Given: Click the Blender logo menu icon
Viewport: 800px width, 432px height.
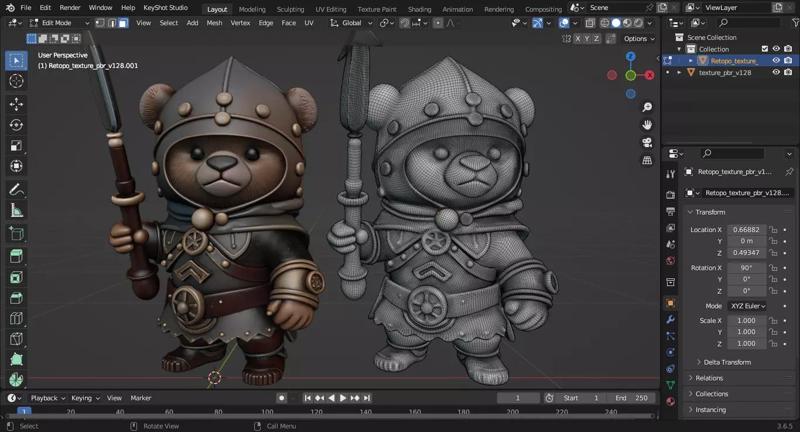Looking at the screenshot, I should click(10, 8).
